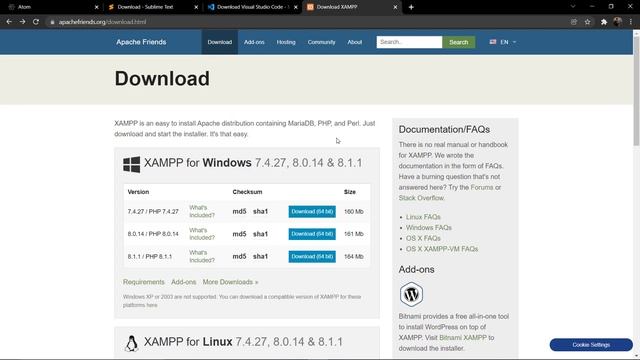Click the '7.4.27 / PHP 7.4.27' version cell
640x360 pixels.
click(153, 211)
